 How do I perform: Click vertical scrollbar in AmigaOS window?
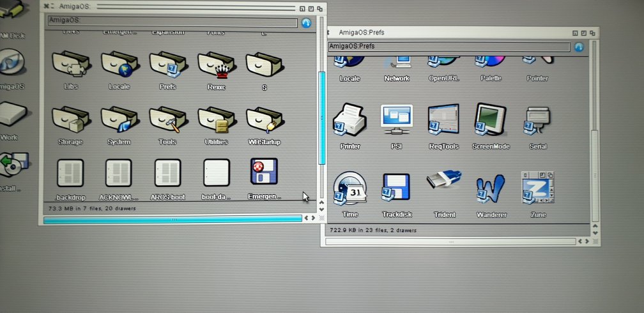322,118
